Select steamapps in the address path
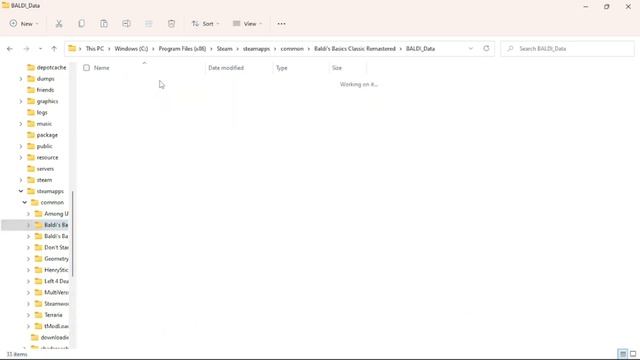640x360 pixels. pyautogui.click(x=256, y=49)
